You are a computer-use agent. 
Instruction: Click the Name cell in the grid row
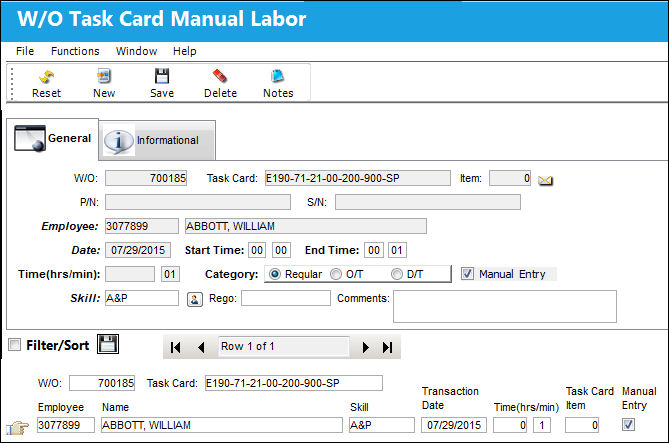[x=222, y=425]
